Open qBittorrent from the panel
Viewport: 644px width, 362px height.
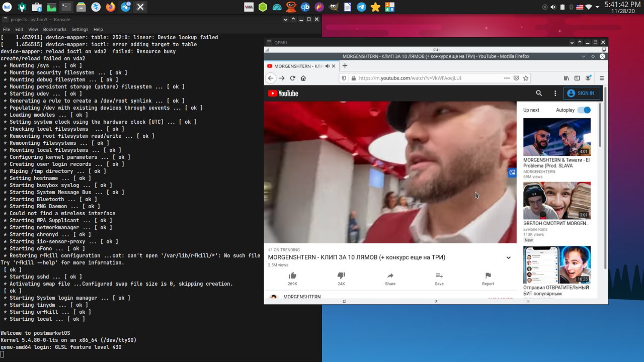click(x=305, y=7)
